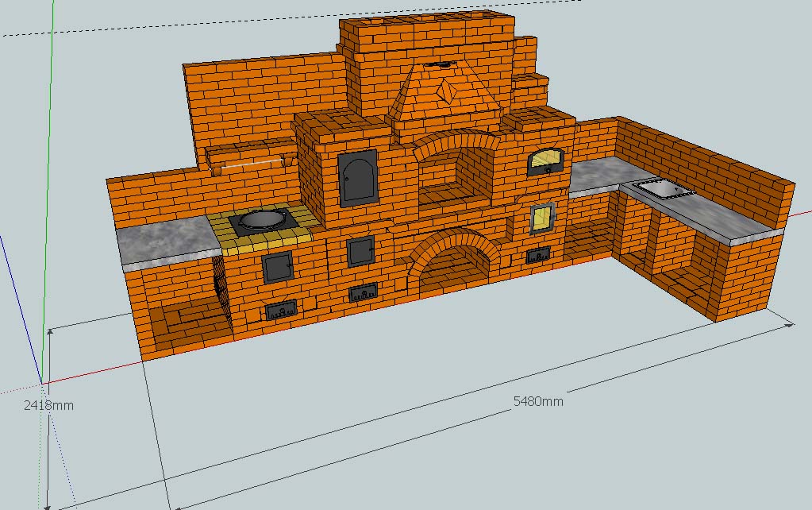Select the left gray stone countertop

click(x=167, y=243)
